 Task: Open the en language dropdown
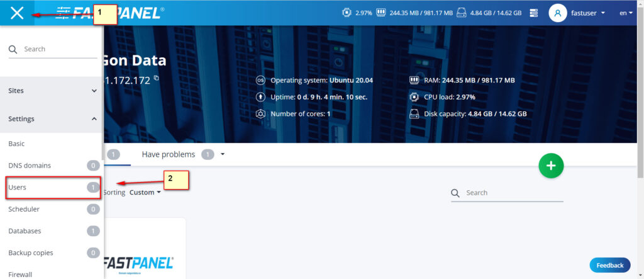[626, 13]
